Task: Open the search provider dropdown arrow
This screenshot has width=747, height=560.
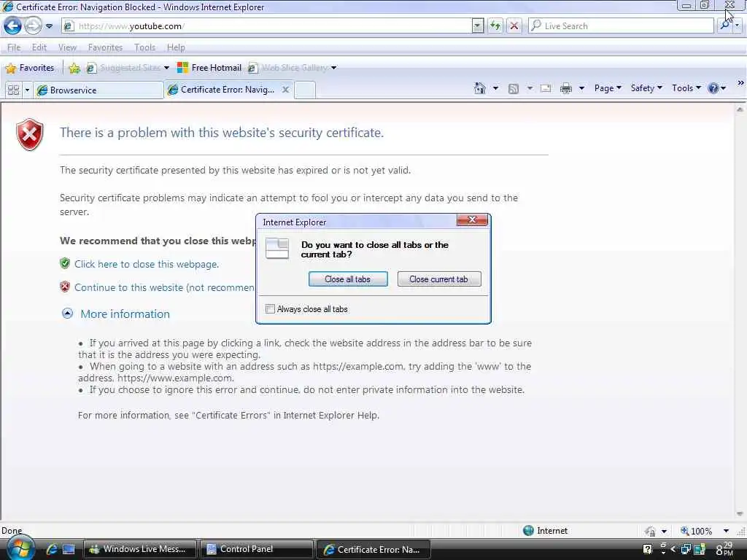Action: pos(737,26)
